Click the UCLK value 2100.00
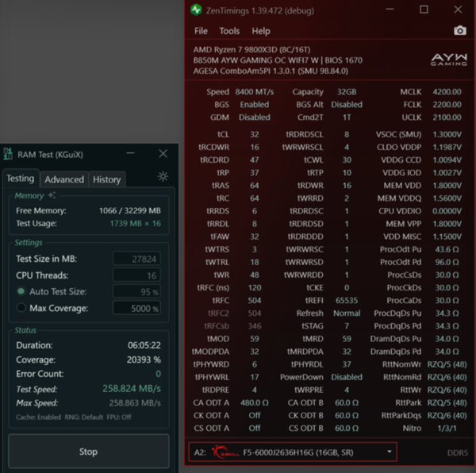Image resolution: width=476 pixels, height=473 pixels. pyautogui.click(x=447, y=117)
